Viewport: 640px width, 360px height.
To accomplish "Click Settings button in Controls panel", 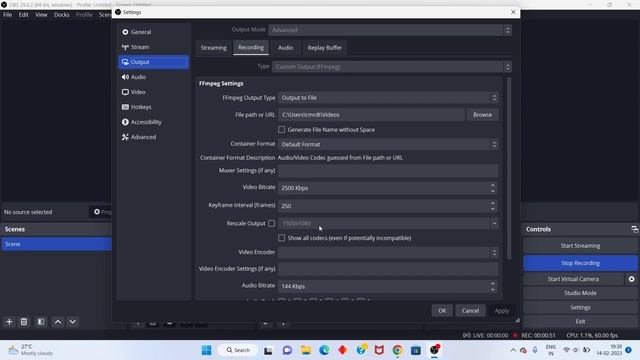I will coord(580,307).
